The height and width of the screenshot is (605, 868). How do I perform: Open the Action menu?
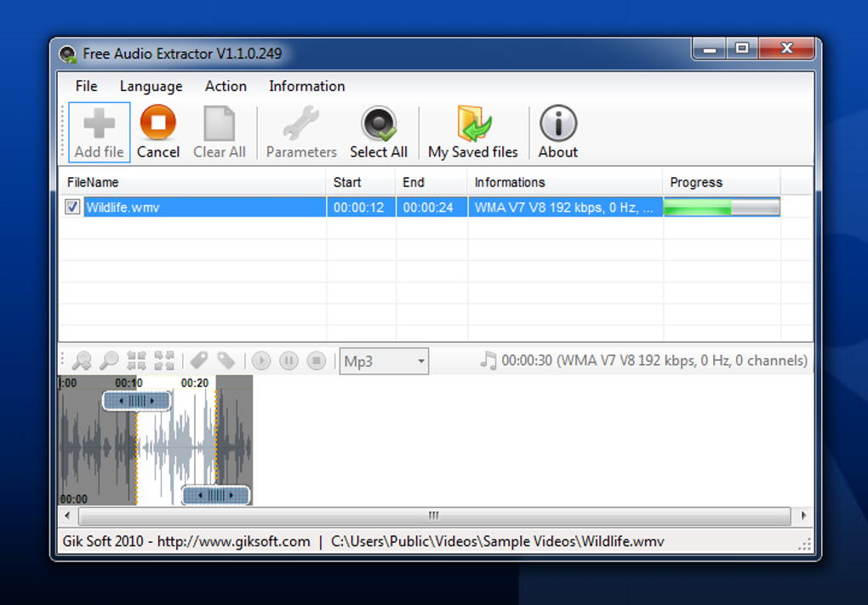226,86
